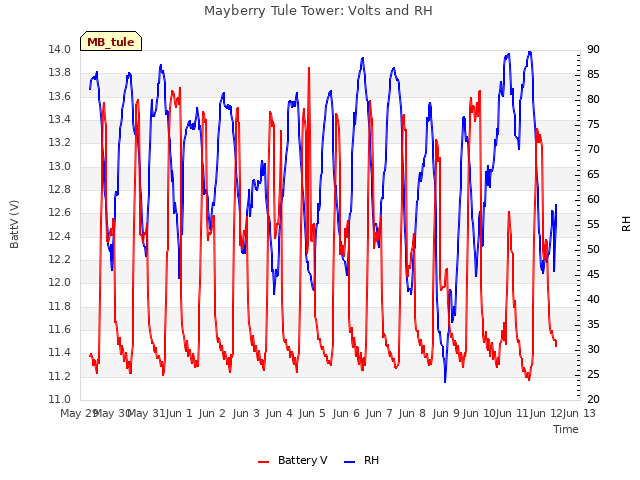Click the 13.6 left axis tick label
640x480 pixels.
[59, 96]
